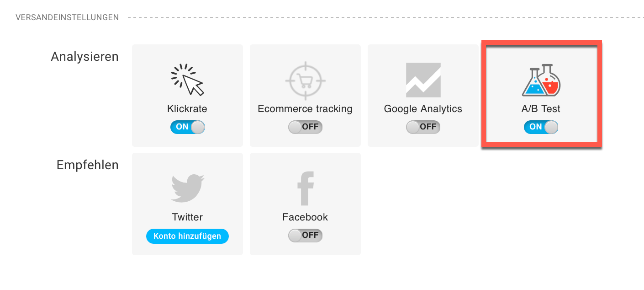Click the Klickrate text label
The image size is (644, 290).
[187, 109]
